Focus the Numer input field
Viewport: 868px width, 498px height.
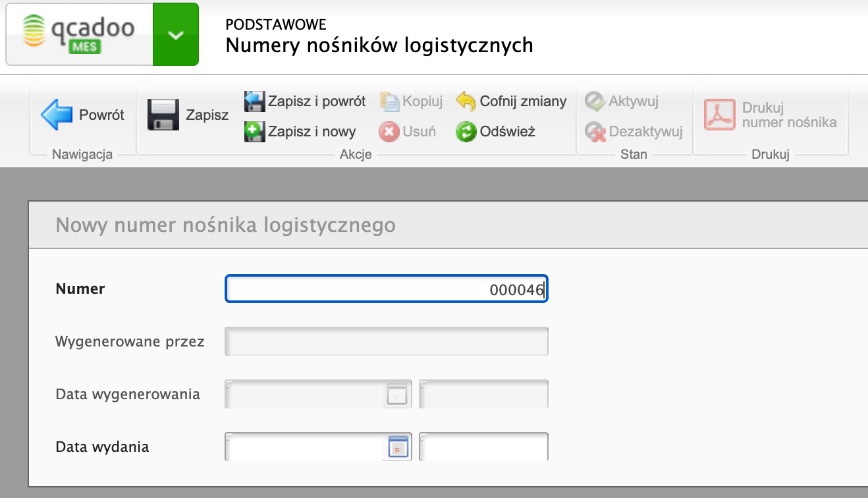point(387,289)
